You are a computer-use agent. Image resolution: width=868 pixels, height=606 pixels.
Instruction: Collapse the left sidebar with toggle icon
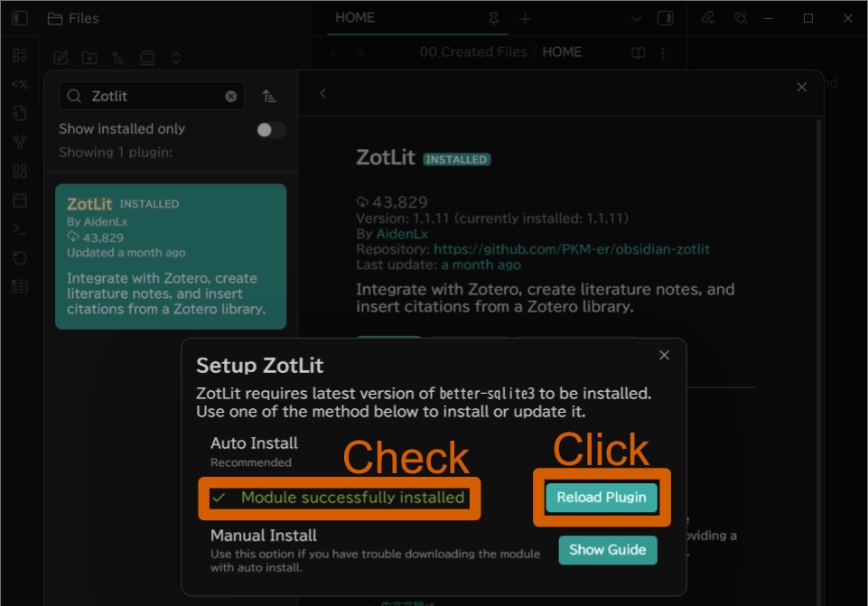coord(20,18)
